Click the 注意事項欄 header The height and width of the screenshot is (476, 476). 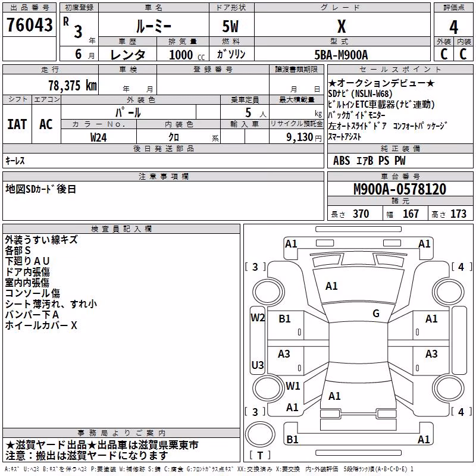(164, 176)
